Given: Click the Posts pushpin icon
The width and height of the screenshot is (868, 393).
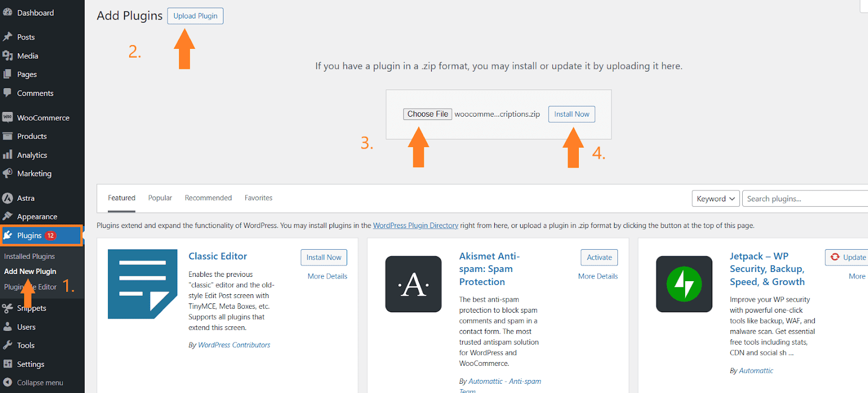Looking at the screenshot, I should point(8,37).
